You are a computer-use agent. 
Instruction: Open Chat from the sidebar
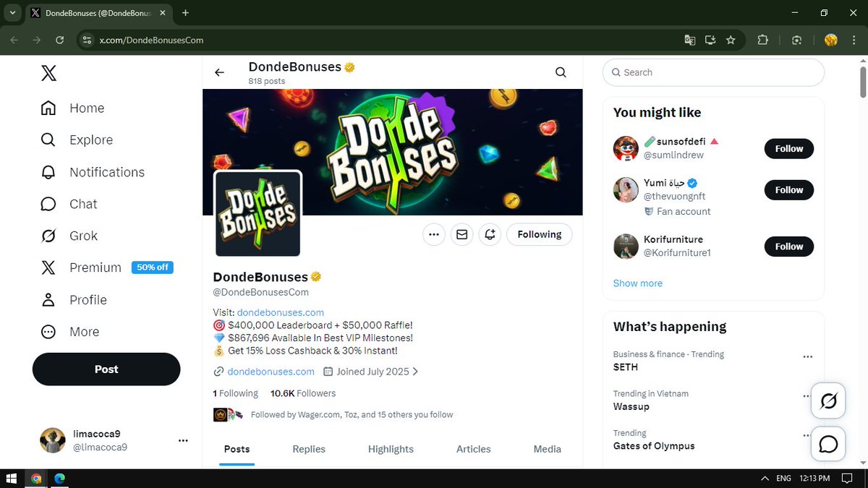69,204
